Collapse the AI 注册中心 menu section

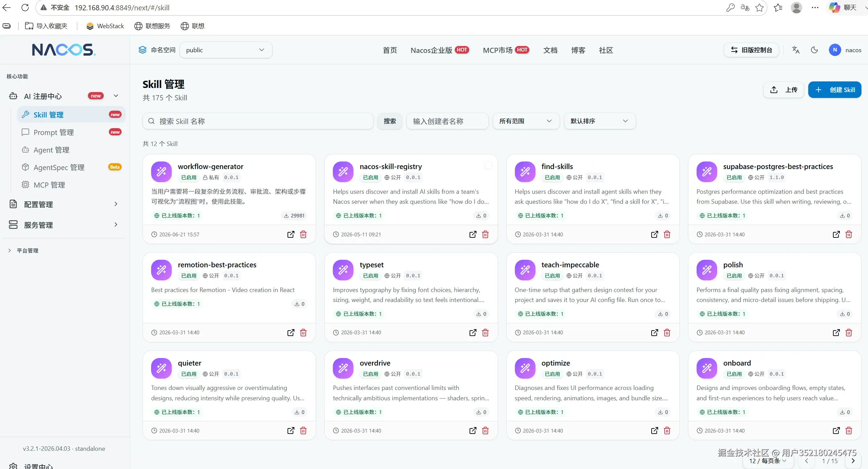[116, 96]
